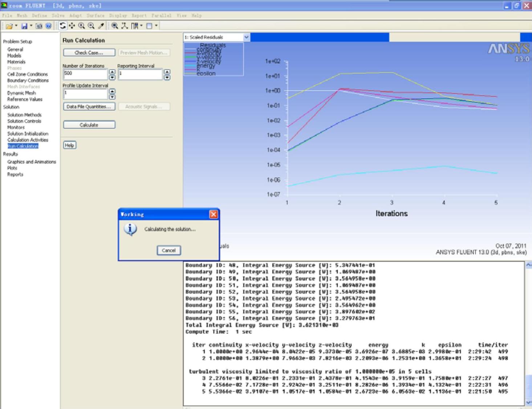The width and height of the screenshot is (532, 409).
Task: Select Cell Zone Conditions item
Action: click(x=28, y=74)
